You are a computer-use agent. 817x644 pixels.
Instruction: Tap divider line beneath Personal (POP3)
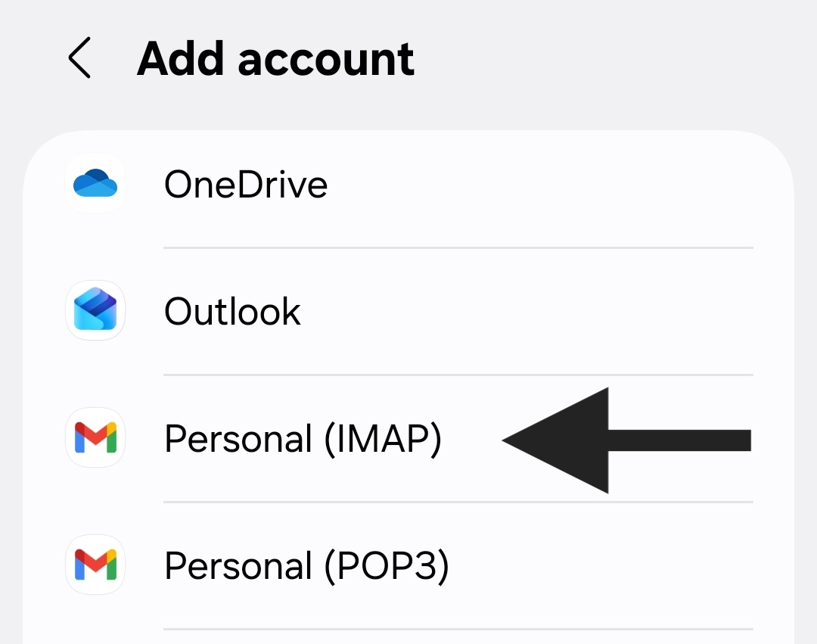click(x=458, y=629)
